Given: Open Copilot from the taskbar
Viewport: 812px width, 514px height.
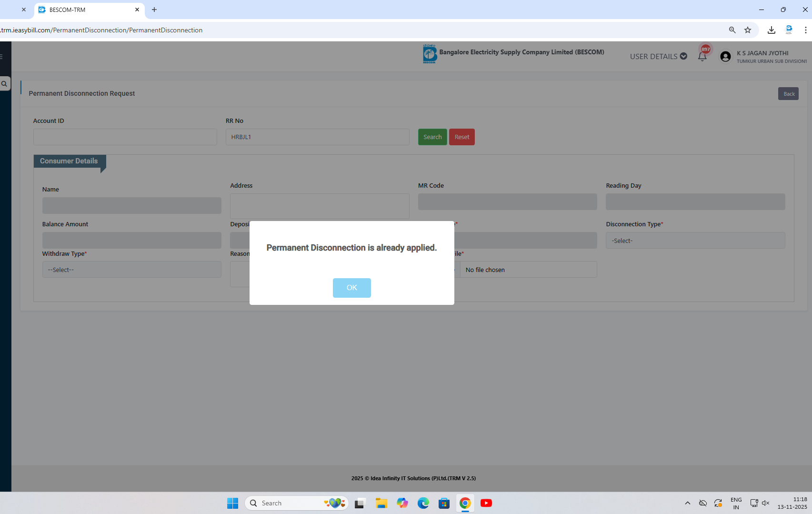Looking at the screenshot, I should (x=402, y=503).
